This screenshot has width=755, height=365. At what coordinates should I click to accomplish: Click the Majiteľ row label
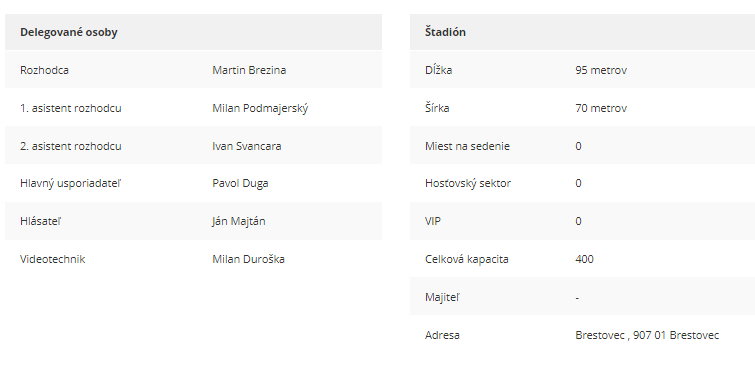click(x=442, y=297)
